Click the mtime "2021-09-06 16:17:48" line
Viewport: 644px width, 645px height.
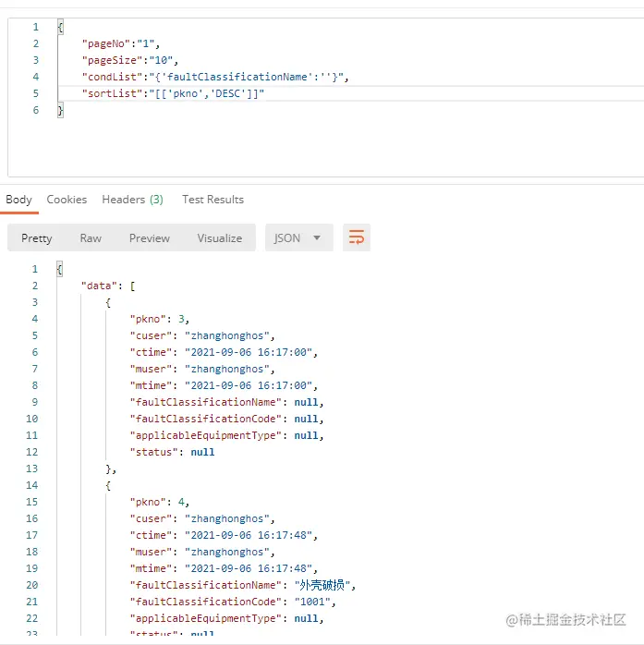click(224, 569)
